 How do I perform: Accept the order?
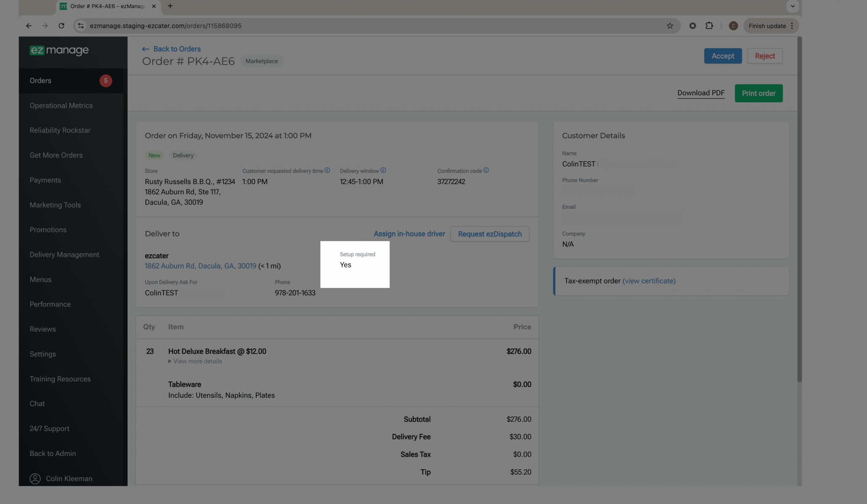[722, 56]
